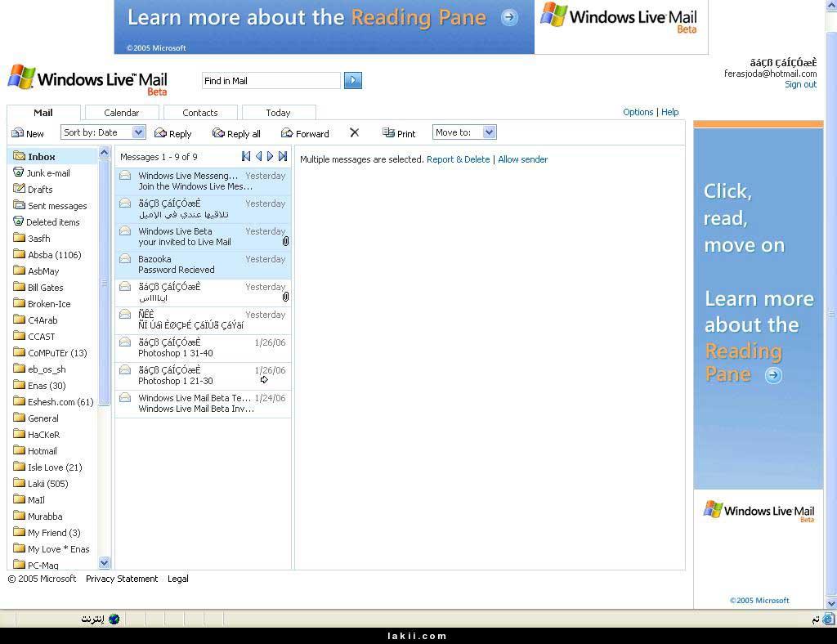Switch to the Mail tab
This screenshot has height=644, width=837.
pos(43,113)
